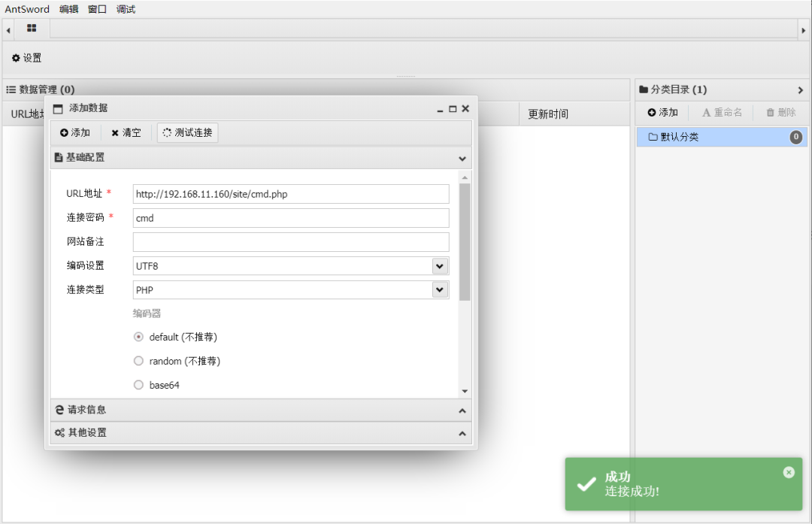This screenshot has height=524, width=812.
Task: Click the 更新时间 column header
Action: click(x=548, y=114)
